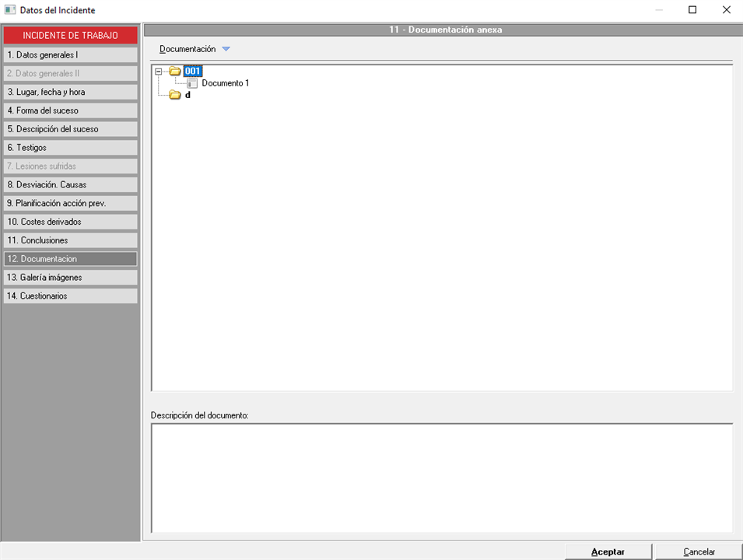Open 5. Descripción del suceso section

(70, 129)
